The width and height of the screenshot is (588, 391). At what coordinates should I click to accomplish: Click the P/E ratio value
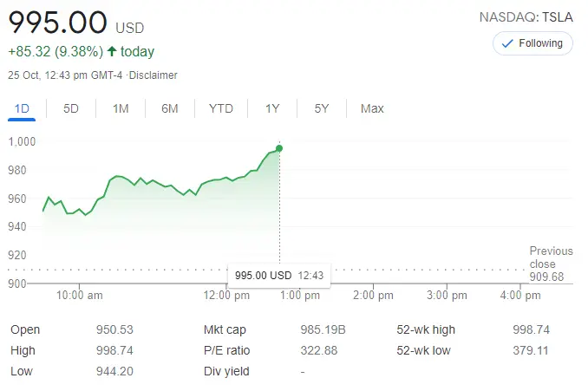318,350
